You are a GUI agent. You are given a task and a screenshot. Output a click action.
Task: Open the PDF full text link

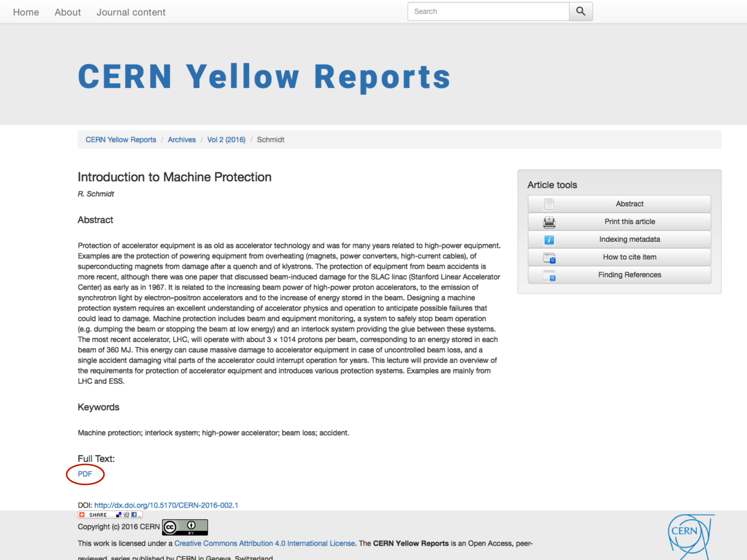85,474
